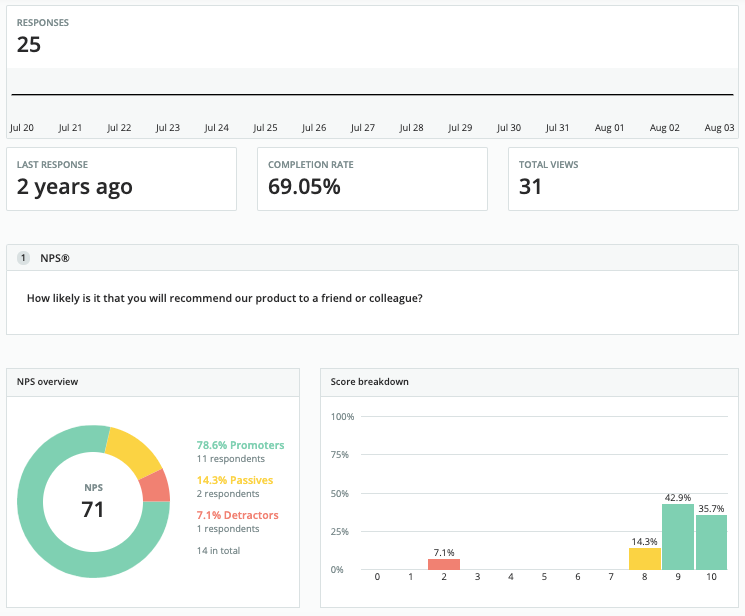Click the NPS® question heading
The height and width of the screenshot is (616, 745).
pos(55,258)
